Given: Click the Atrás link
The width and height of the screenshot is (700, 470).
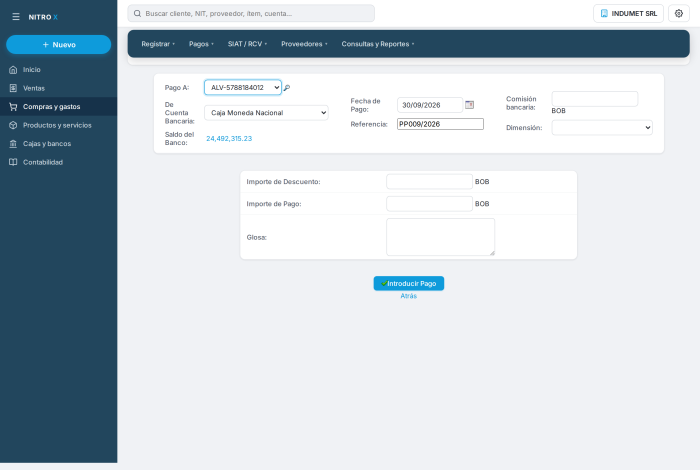Looking at the screenshot, I should (x=408, y=296).
